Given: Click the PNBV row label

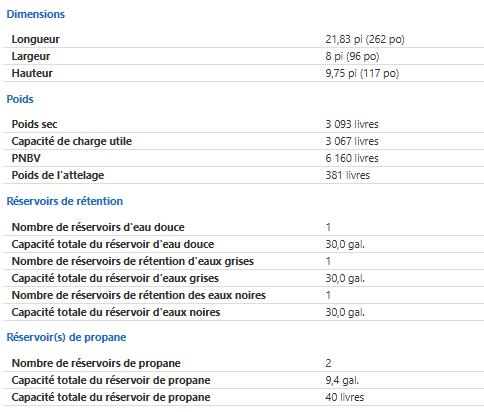Looking at the screenshot, I should pos(26,158).
